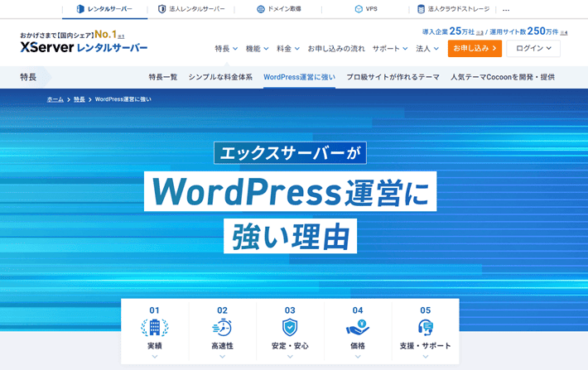Screen dimensions: 588x370
Task: Select the シンプルな料金体系 tab
Action: [x=220, y=77]
